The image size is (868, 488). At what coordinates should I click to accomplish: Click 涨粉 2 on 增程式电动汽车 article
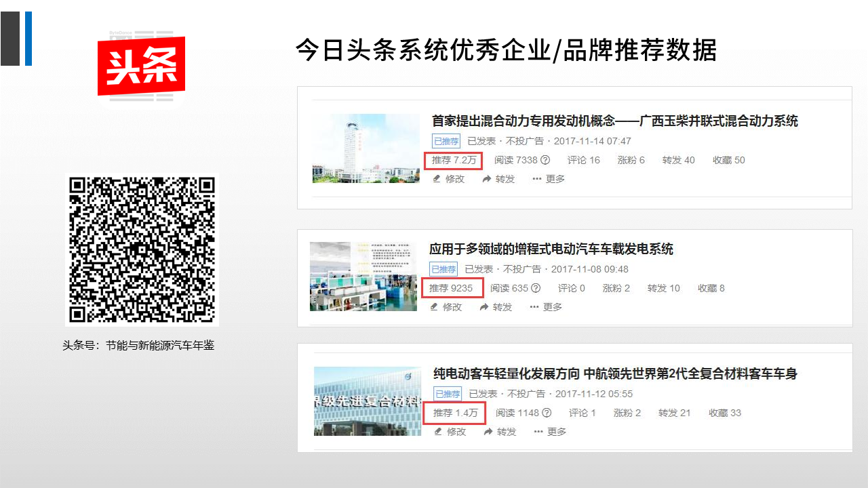[x=616, y=288]
